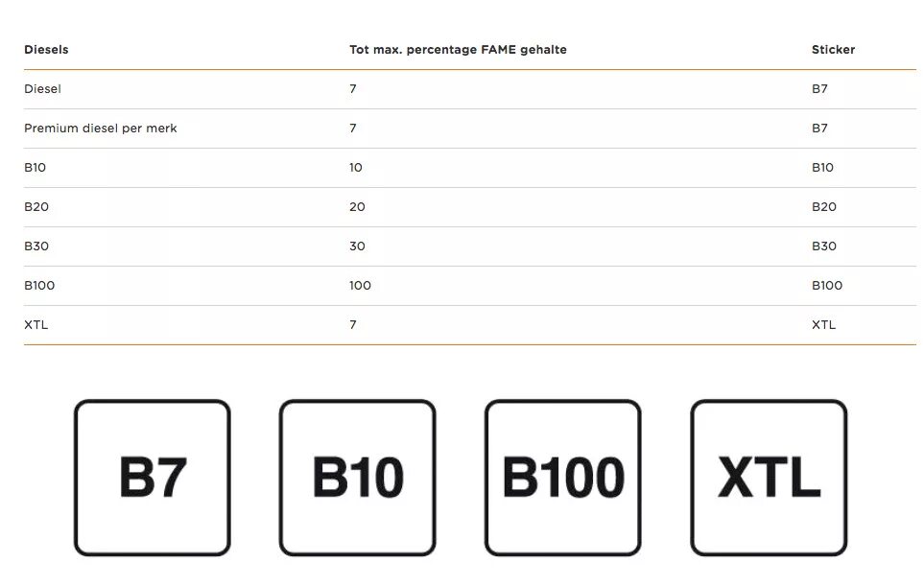Viewport: 924px width, 586px height.
Task: Click the B10 value in Sticker column
Action: [x=822, y=167]
